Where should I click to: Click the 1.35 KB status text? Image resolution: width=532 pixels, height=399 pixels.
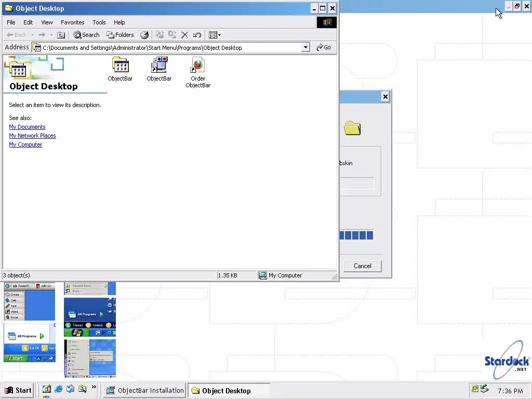tap(228, 275)
